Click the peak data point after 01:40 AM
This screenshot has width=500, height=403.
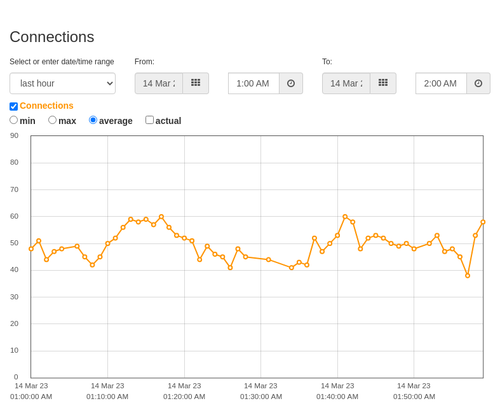point(345,217)
